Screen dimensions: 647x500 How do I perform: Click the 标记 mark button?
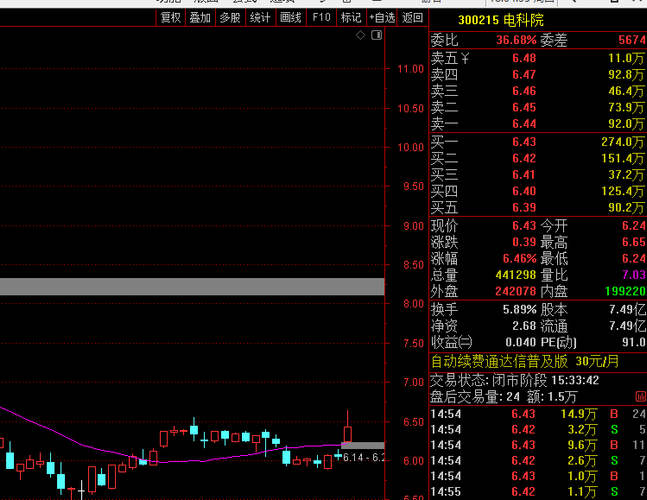[351, 18]
